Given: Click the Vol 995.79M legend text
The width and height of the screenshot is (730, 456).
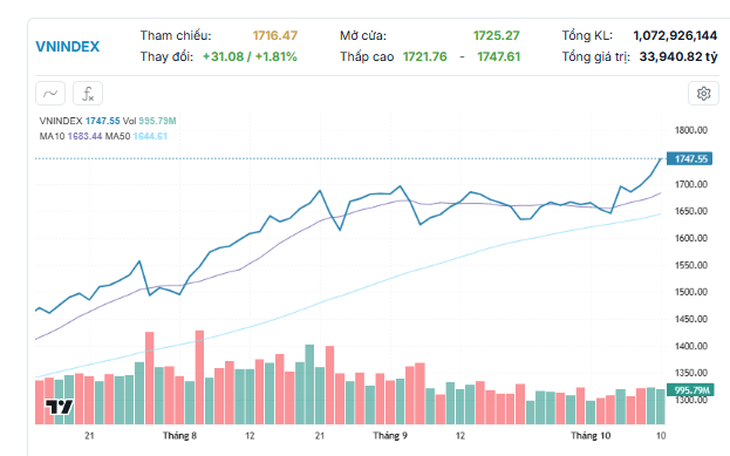Looking at the screenshot, I should pos(149,121).
